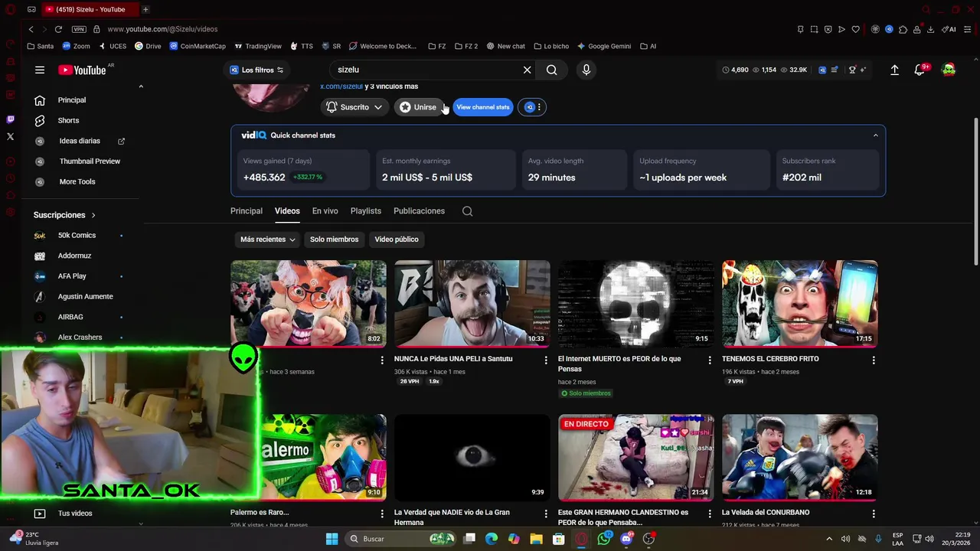Open the YouTube hamburger guide menu
Image resolution: width=980 pixels, height=551 pixels.
pos(40,70)
